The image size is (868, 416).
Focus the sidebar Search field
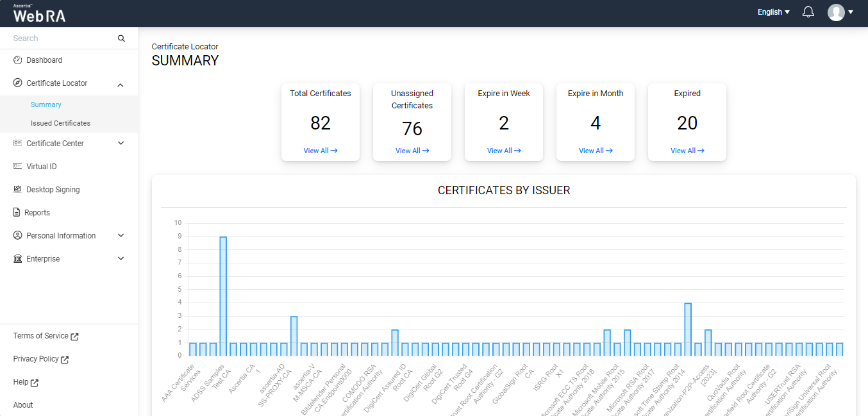click(x=61, y=38)
